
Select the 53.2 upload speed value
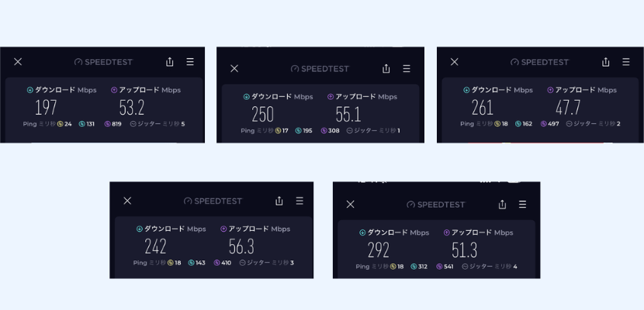click(x=131, y=107)
